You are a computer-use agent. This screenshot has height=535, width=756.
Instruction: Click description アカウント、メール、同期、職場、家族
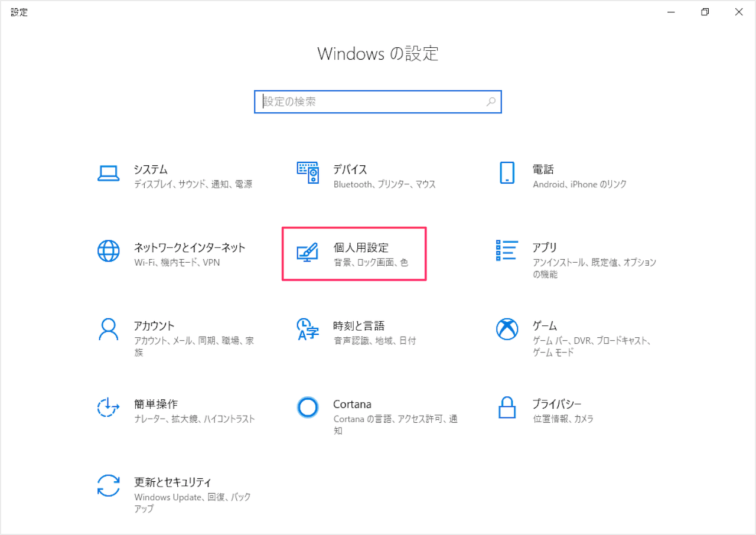click(x=194, y=346)
